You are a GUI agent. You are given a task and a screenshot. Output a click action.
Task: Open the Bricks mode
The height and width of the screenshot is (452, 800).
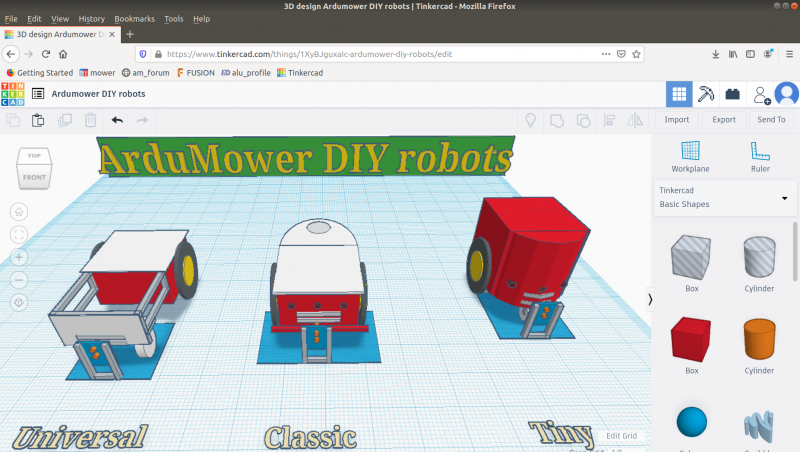(x=733, y=94)
